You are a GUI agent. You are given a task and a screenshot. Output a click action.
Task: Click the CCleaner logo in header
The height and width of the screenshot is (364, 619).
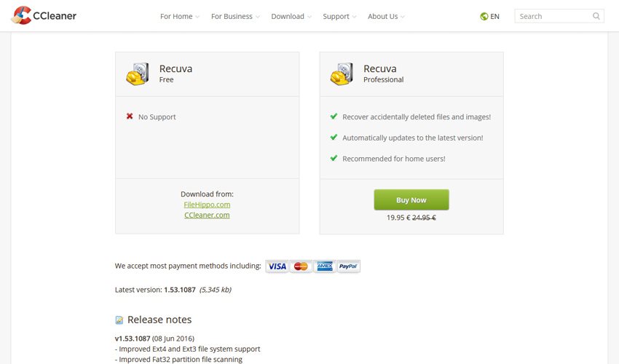point(44,15)
